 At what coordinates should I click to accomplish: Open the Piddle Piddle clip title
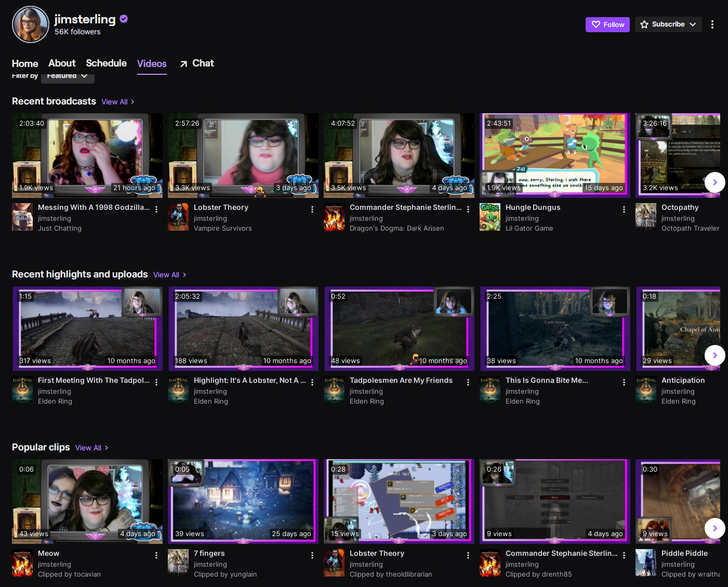click(x=684, y=553)
